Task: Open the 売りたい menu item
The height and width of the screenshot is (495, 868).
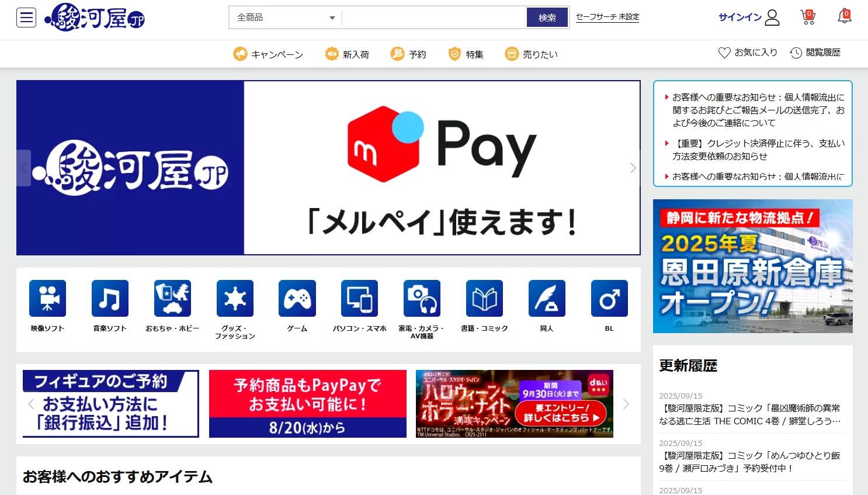Action: point(531,54)
